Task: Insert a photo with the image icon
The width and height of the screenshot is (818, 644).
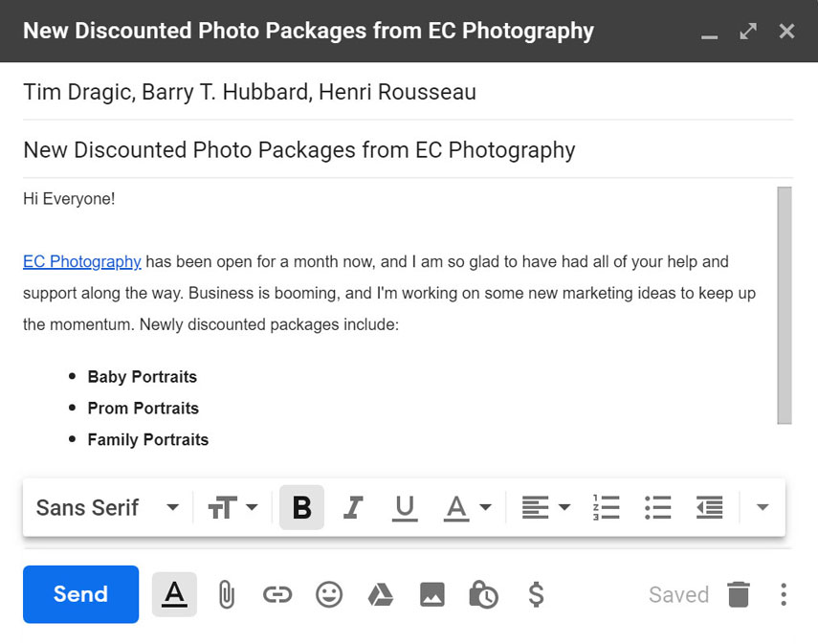Action: (432, 594)
